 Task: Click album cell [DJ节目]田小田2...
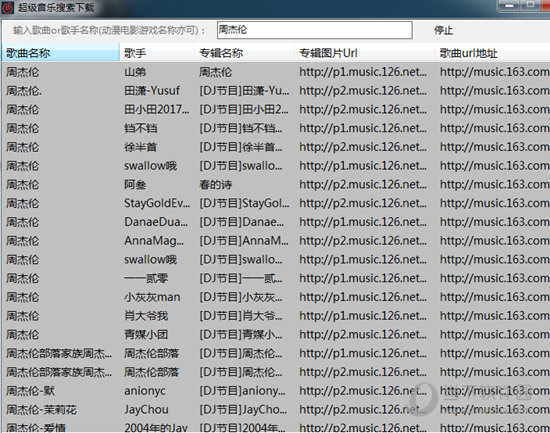tap(244, 109)
